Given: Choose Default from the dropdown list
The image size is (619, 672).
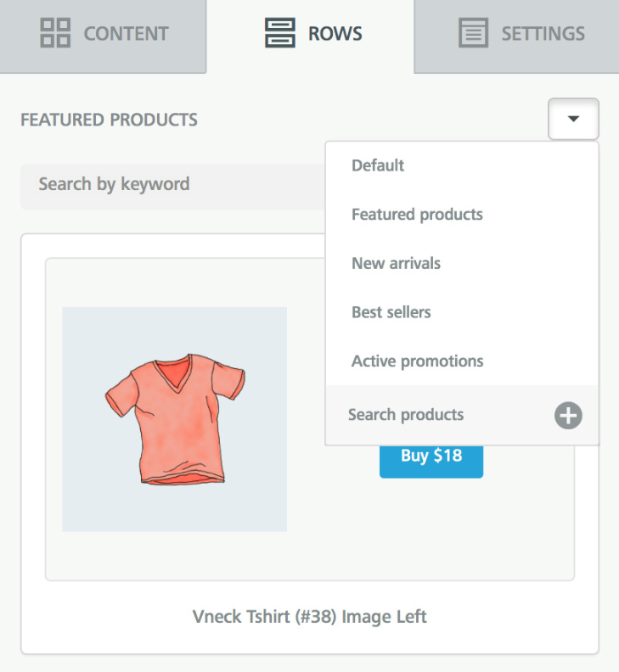Looking at the screenshot, I should 378,165.
